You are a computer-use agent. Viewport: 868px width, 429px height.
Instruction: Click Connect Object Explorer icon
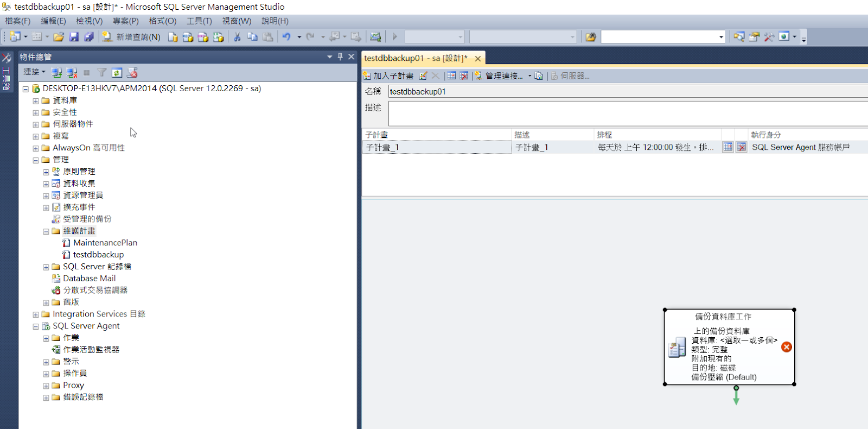coord(56,72)
